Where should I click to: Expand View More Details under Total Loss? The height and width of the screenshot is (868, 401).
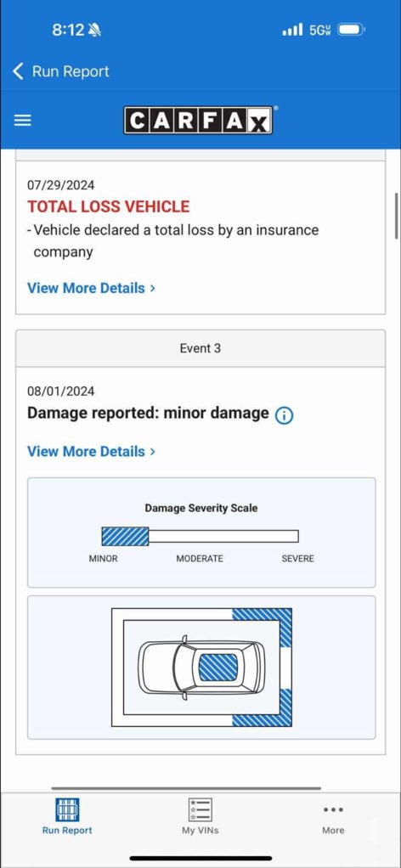[92, 288]
